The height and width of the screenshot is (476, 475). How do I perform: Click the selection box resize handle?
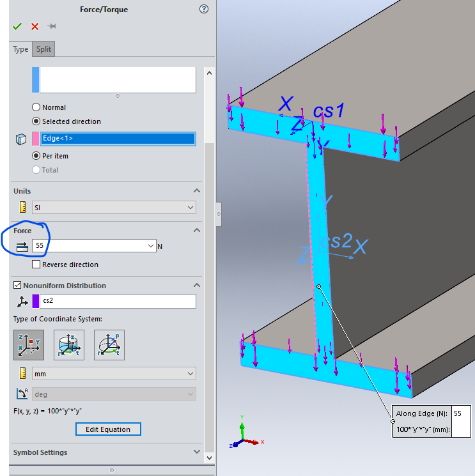(118, 96)
